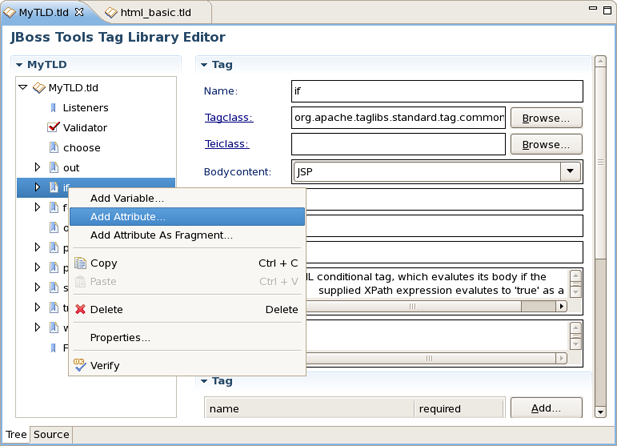This screenshot has width=617, height=446.
Task: Expand the out tag node
Action: coord(37,167)
